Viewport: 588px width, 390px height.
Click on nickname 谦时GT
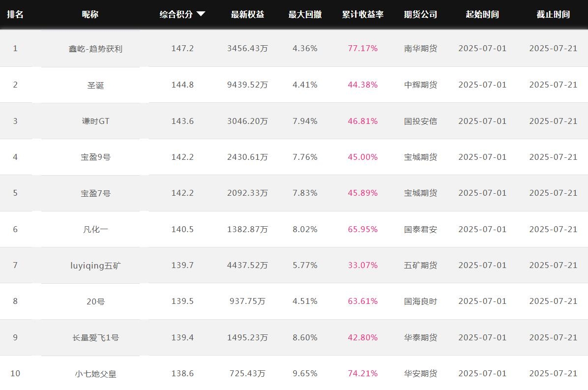(x=95, y=121)
